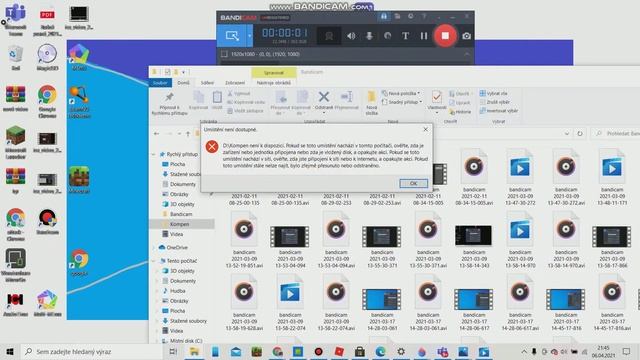
Task: Open the Nástroje obrázků ribbon tab
Action: tap(274, 82)
